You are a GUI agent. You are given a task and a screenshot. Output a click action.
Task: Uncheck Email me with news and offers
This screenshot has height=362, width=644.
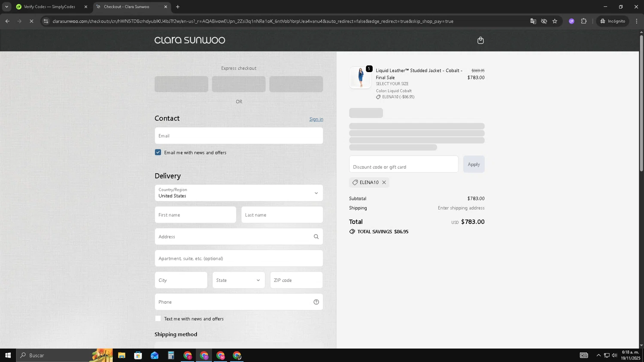click(158, 152)
